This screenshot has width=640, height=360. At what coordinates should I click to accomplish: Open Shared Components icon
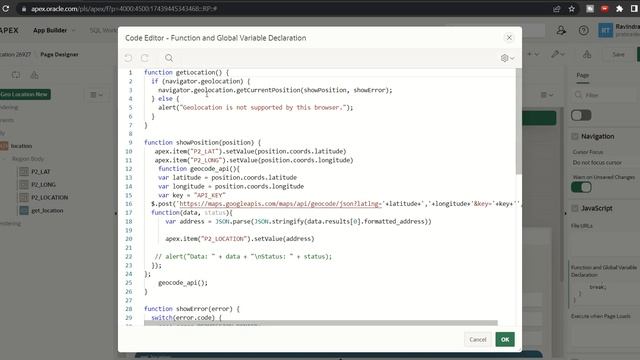click(587, 54)
